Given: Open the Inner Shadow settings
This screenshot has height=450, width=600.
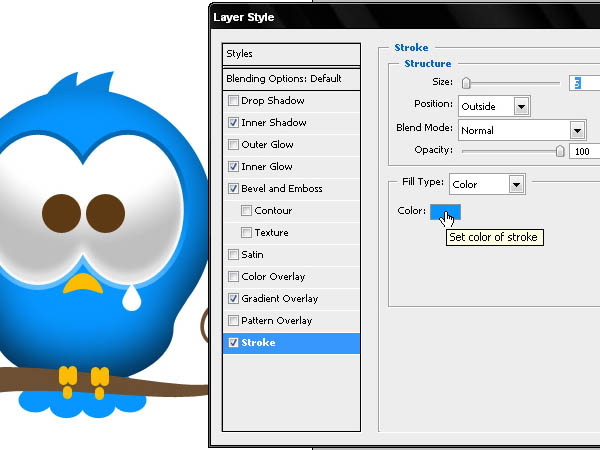Looking at the screenshot, I should click(x=274, y=122).
